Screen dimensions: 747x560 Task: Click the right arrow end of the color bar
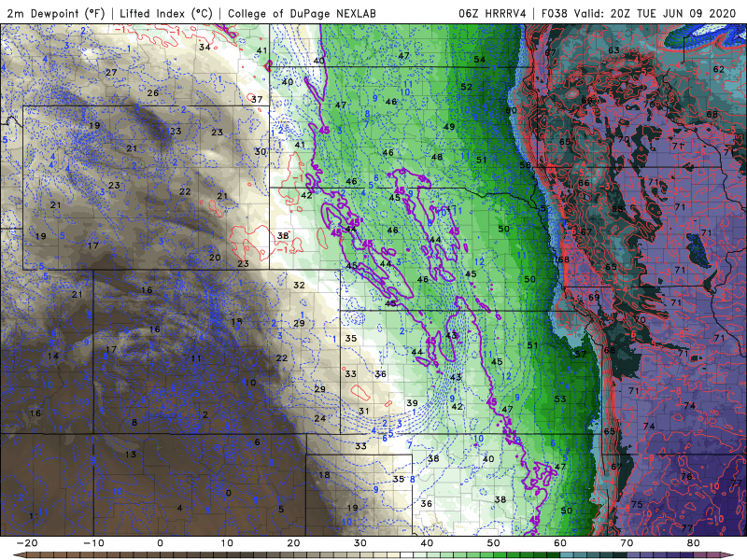(729, 555)
